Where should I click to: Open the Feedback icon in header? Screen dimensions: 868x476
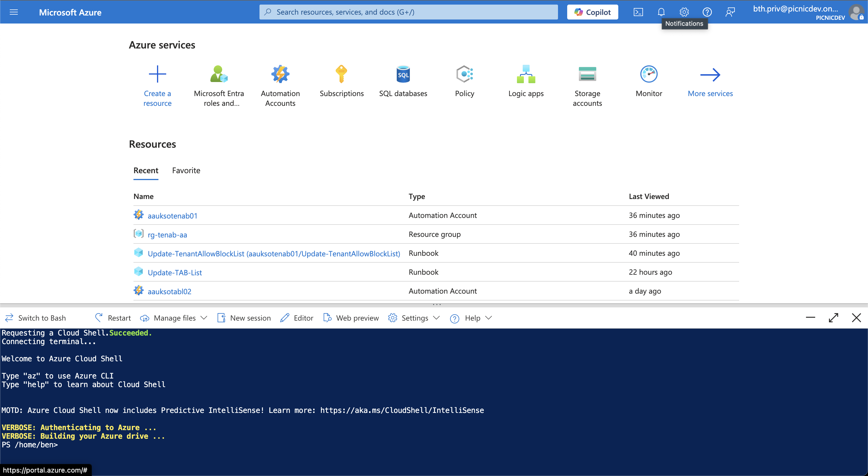pyautogui.click(x=730, y=12)
